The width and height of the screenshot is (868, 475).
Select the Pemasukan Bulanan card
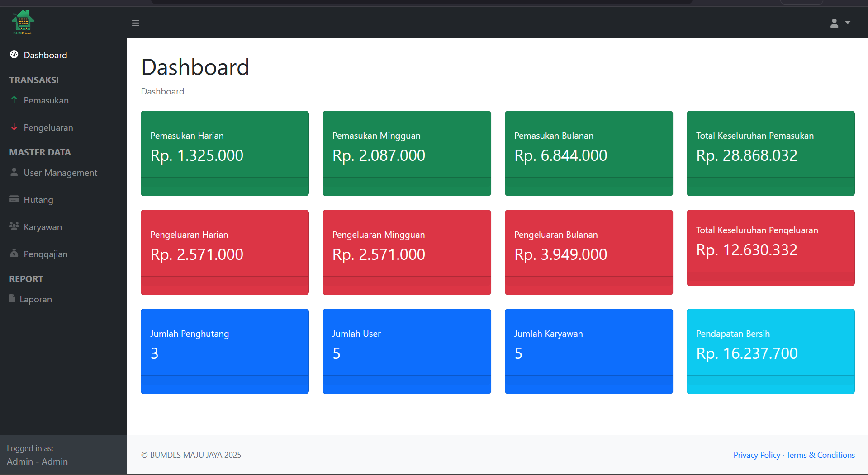[589, 153]
